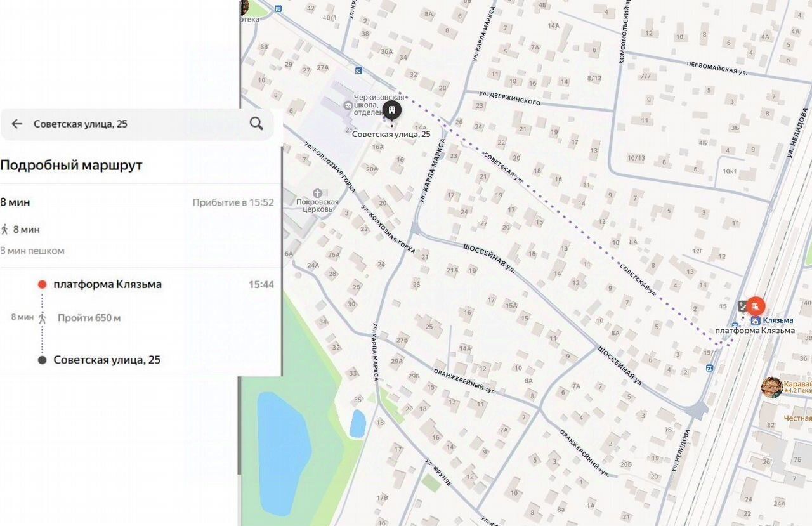
Task: Click house number 10к1 on the map
Action: (730, 171)
